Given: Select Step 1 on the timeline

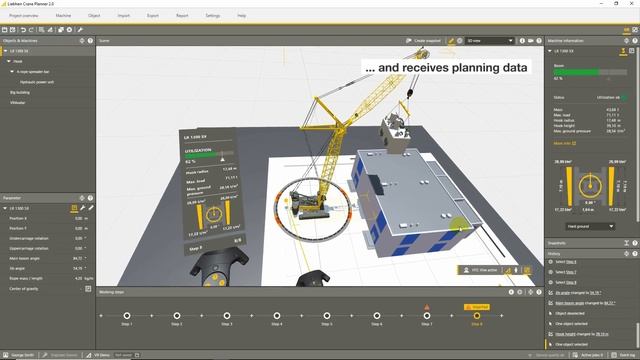Looking at the screenshot, I should (x=127, y=316).
